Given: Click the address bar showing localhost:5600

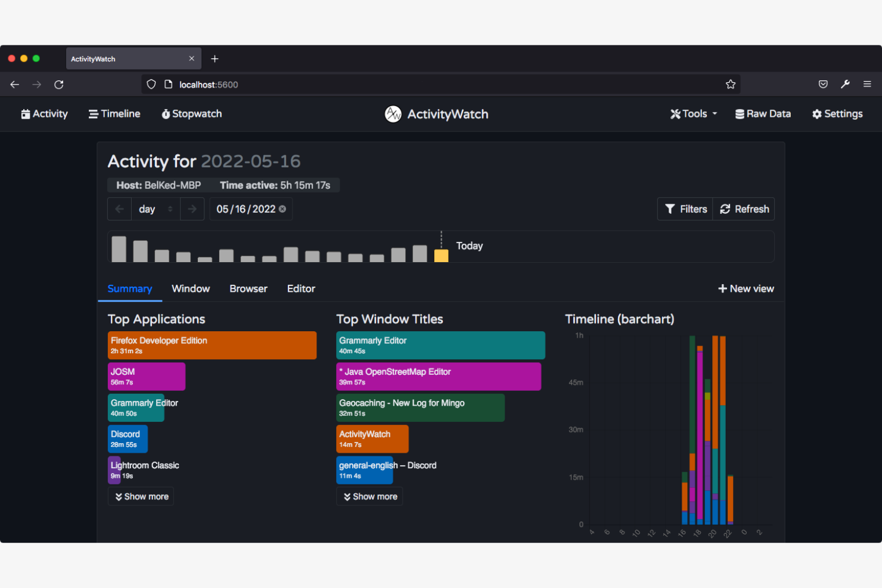Looking at the screenshot, I should [x=441, y=85].
